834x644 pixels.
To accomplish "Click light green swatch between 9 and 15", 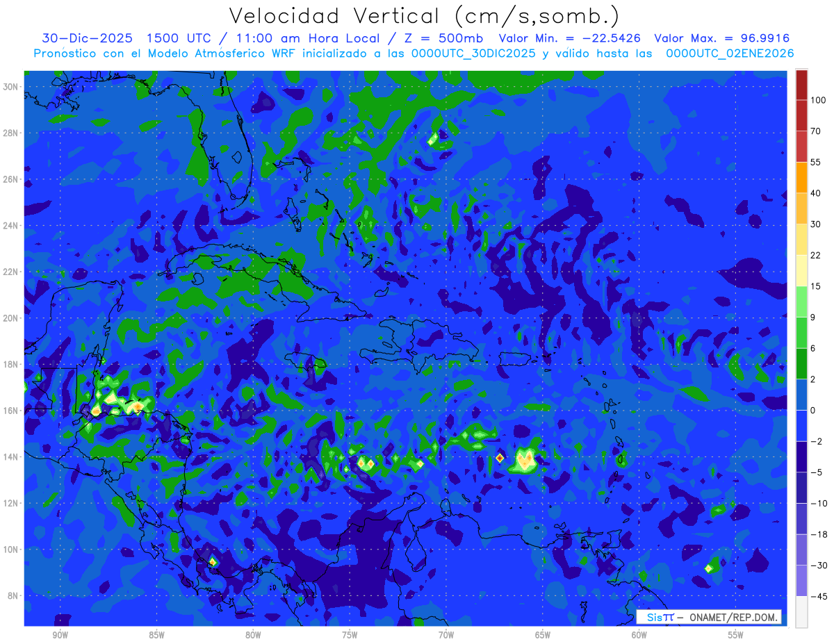I will (x=801, y=302).
